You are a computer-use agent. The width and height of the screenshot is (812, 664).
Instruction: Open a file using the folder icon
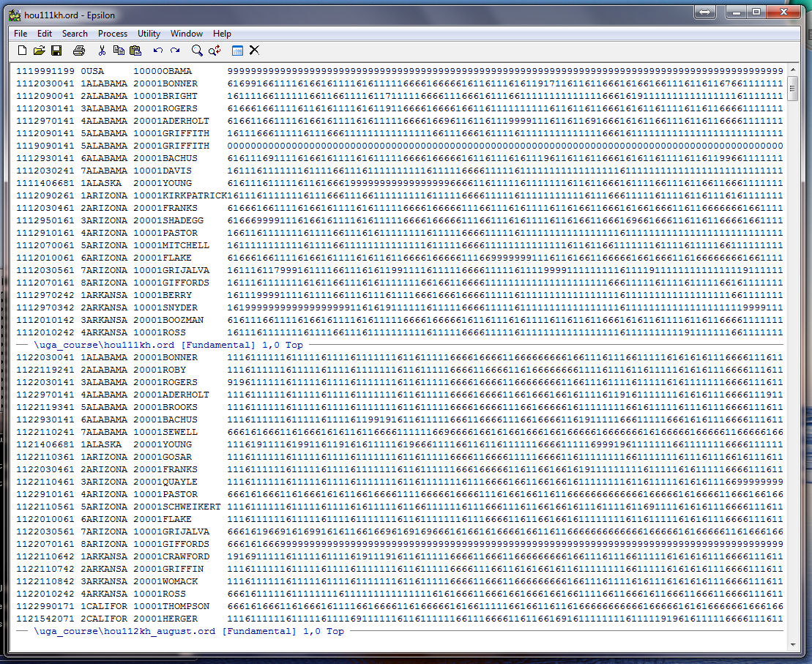tap(40, 51)
